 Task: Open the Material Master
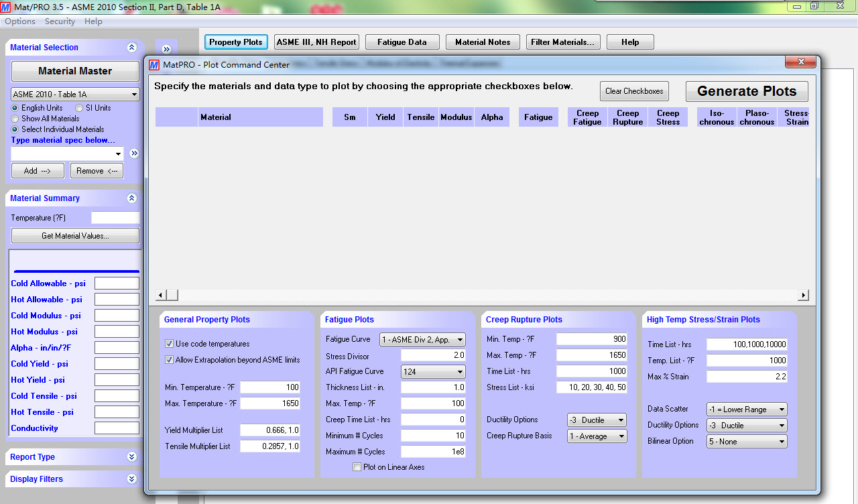75,71
